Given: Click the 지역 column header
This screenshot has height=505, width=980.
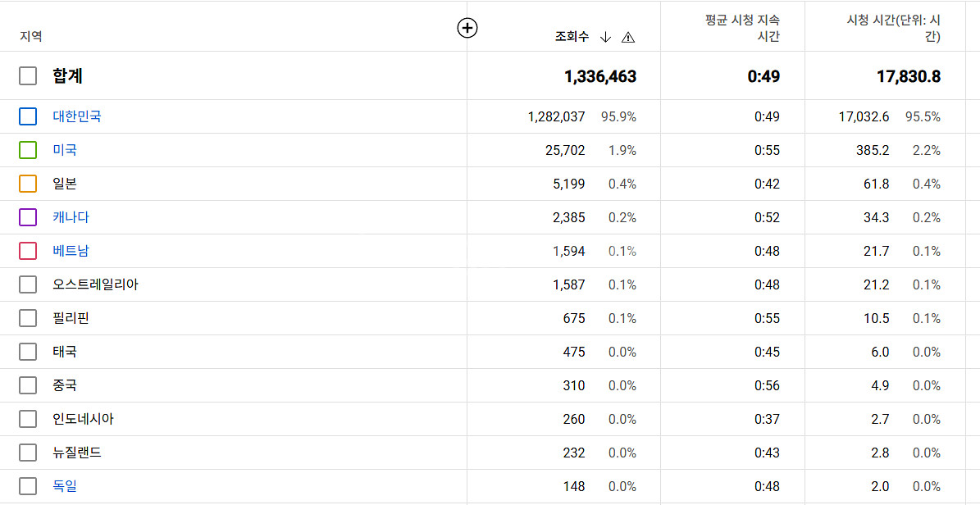Looking at the screenshot, I should tap(31, 37).
